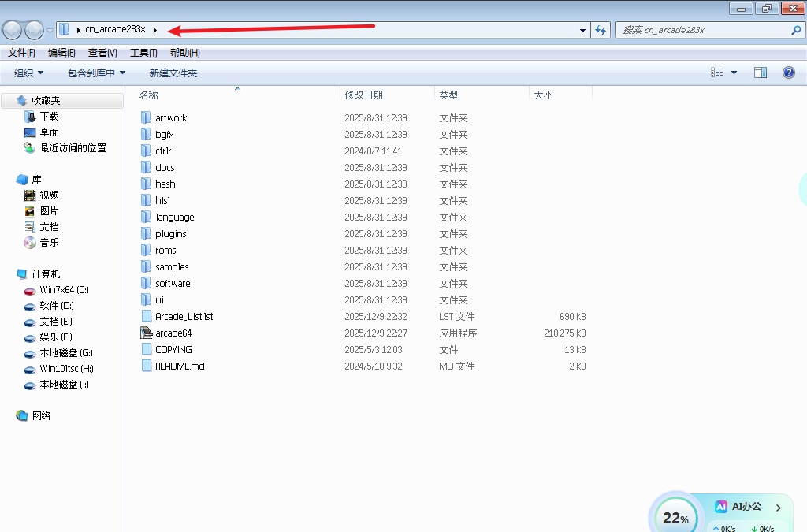Click the Back navigation arrow button

(x=13, y=30)
